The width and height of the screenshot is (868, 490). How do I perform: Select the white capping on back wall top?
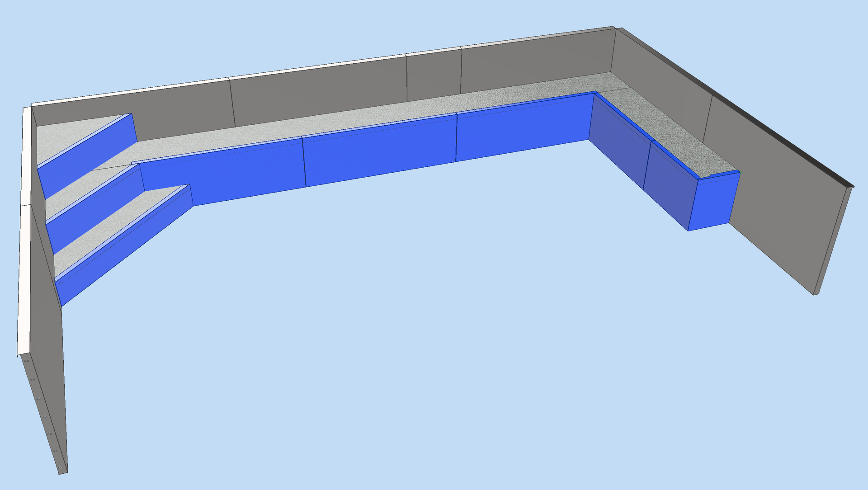[316, 68]
